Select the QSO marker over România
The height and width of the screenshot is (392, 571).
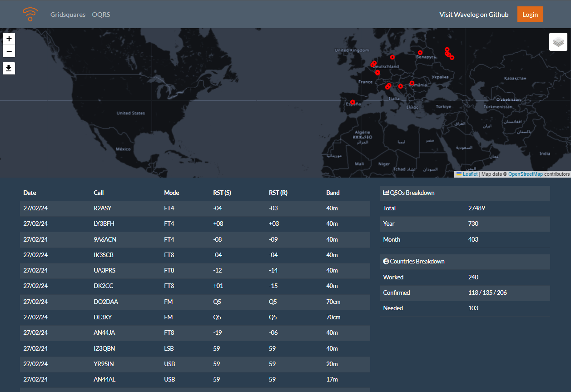point(412,83)
